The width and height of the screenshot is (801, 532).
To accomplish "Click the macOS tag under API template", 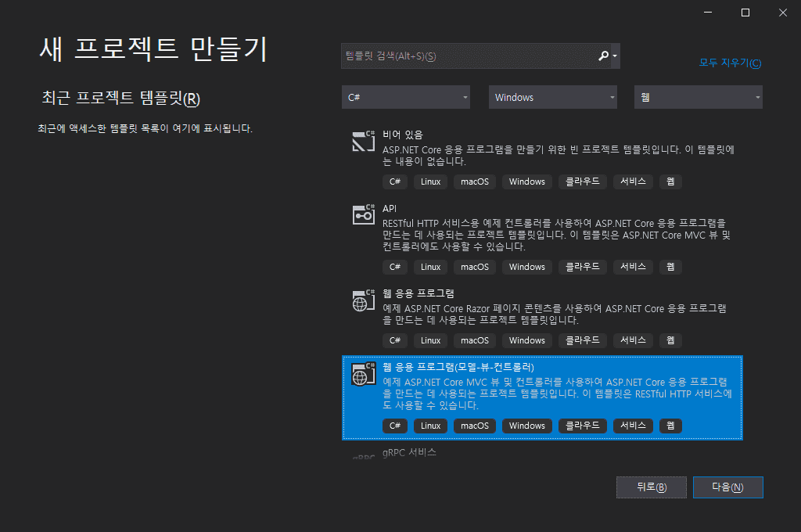I will tap(475, 267).
